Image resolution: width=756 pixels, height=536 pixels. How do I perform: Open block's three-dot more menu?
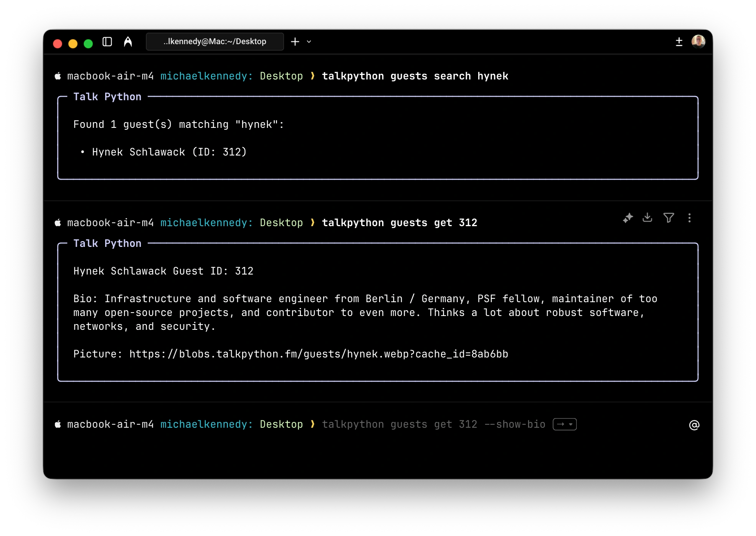coord(689,218)
